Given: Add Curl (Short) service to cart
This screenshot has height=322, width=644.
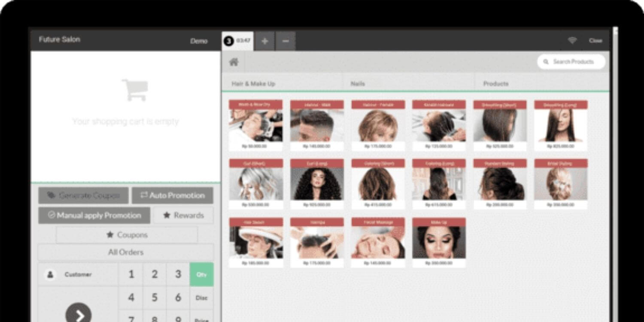Looking at the screenshot, I should click(256, 184).
